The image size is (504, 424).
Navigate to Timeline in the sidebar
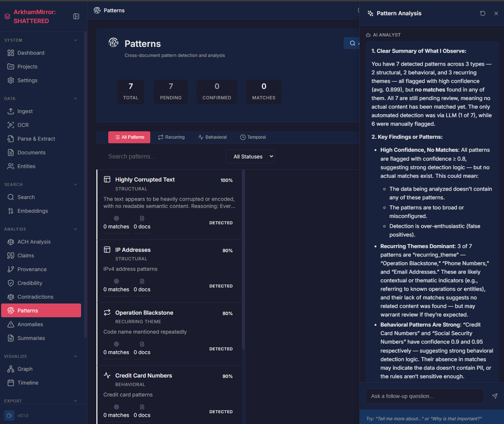[41, 383]
